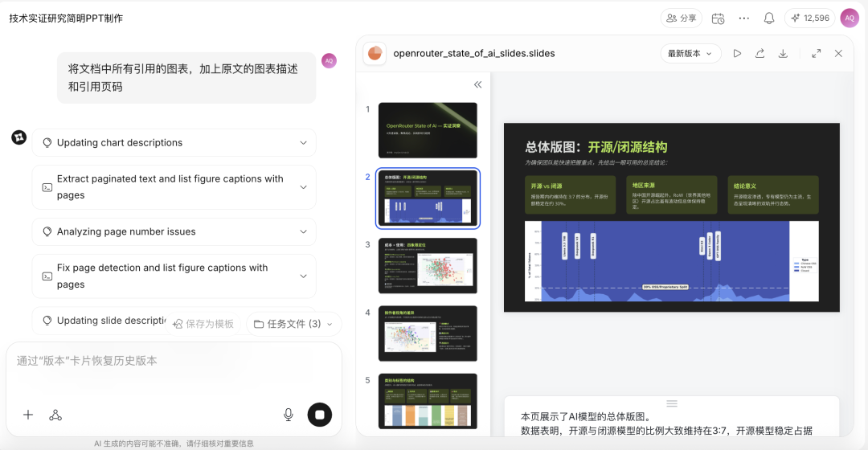Click the slide title 总体版图
Screen dimensions: 868x450
point(596,147)
